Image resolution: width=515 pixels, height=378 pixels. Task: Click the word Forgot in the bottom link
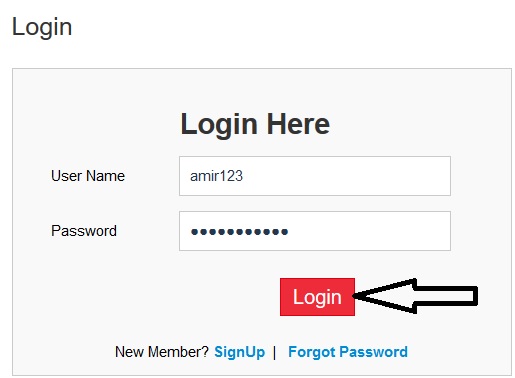pos(312,352)
